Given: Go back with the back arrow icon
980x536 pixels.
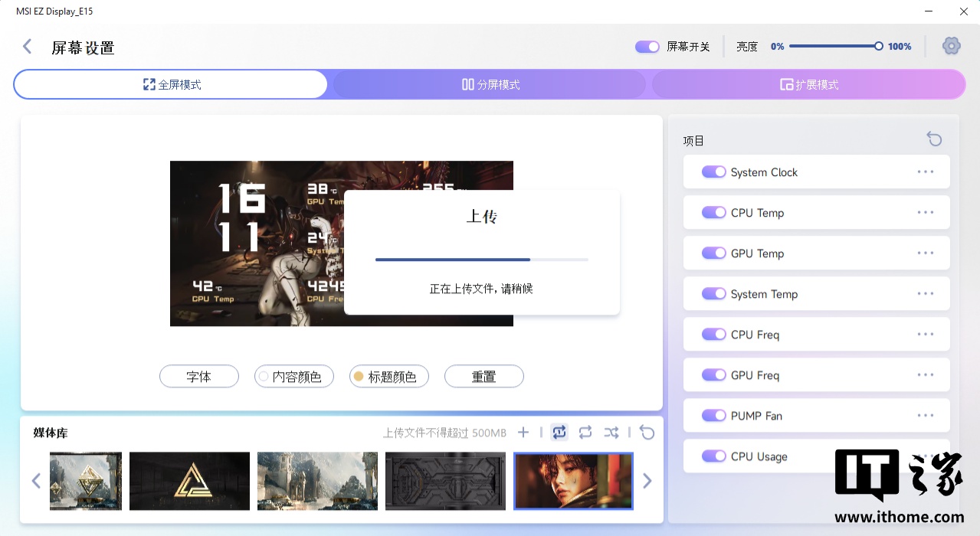Looking at the screenshot, I should [27, 47].
